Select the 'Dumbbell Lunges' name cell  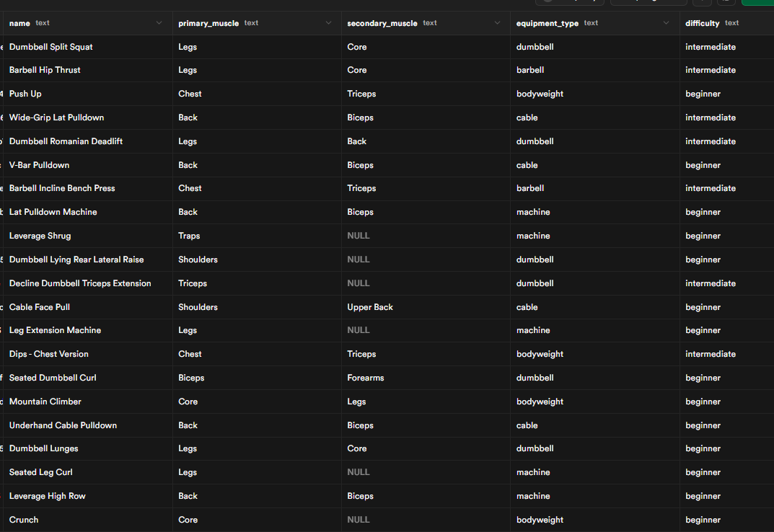(88, 448)
